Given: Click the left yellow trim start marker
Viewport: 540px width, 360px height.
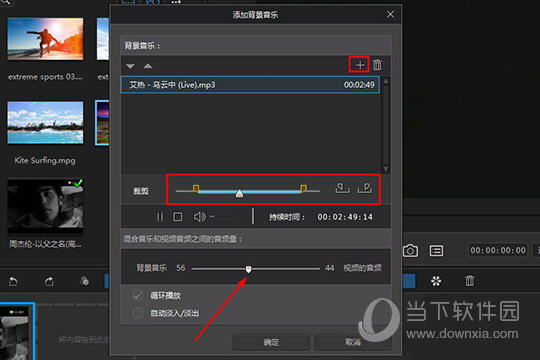Looking at the screenshot, I should pos(196,188).
